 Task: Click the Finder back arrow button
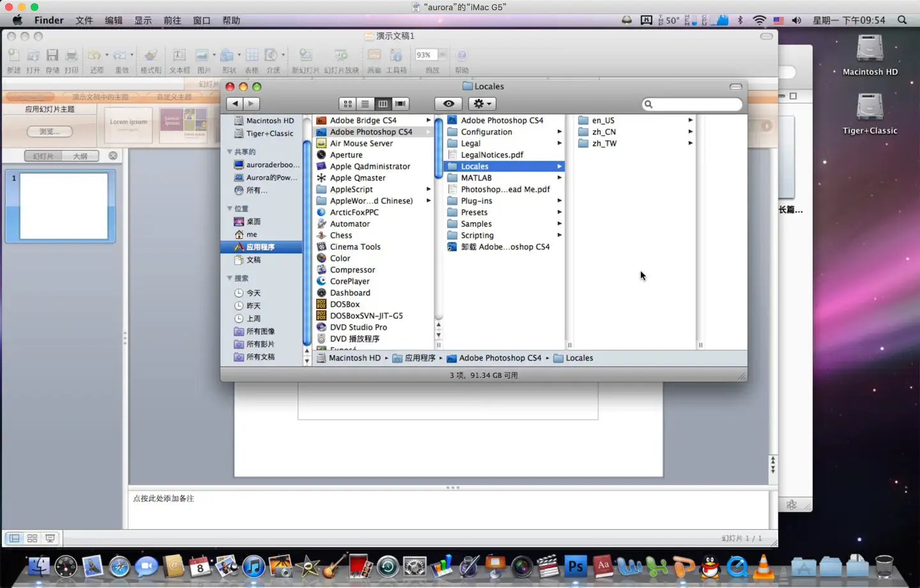[x=235, y=103]
